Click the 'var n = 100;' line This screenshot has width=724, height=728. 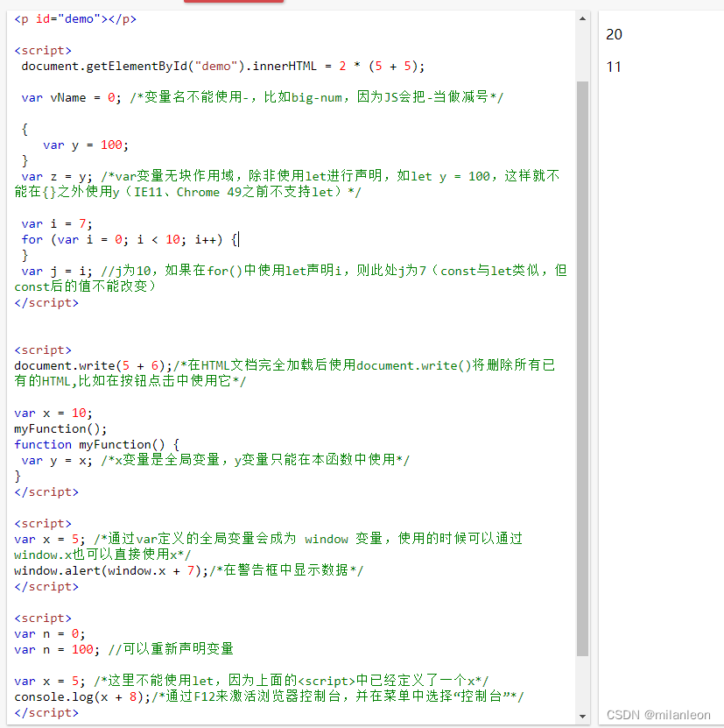click(x=124, y=649)
